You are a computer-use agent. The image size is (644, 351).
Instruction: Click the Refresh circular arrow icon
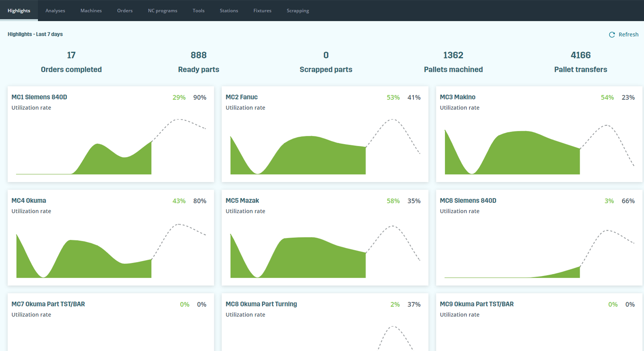(x=612, y=34)
